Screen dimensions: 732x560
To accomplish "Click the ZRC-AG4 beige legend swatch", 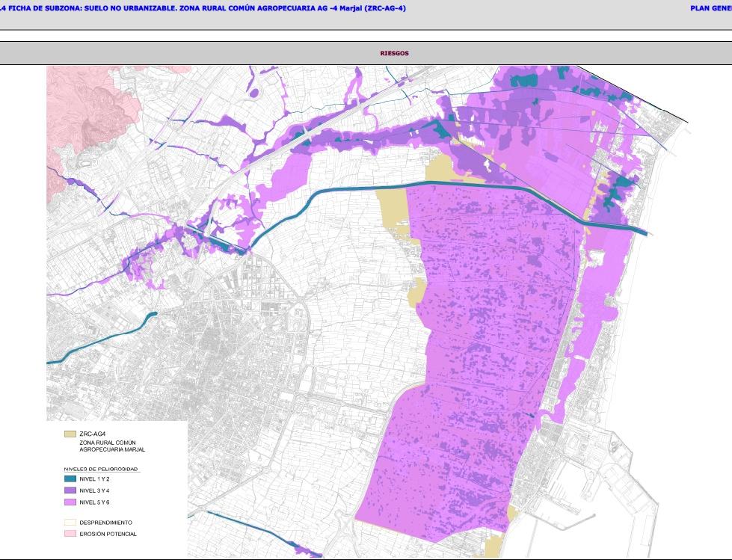I will coord(70,434).
